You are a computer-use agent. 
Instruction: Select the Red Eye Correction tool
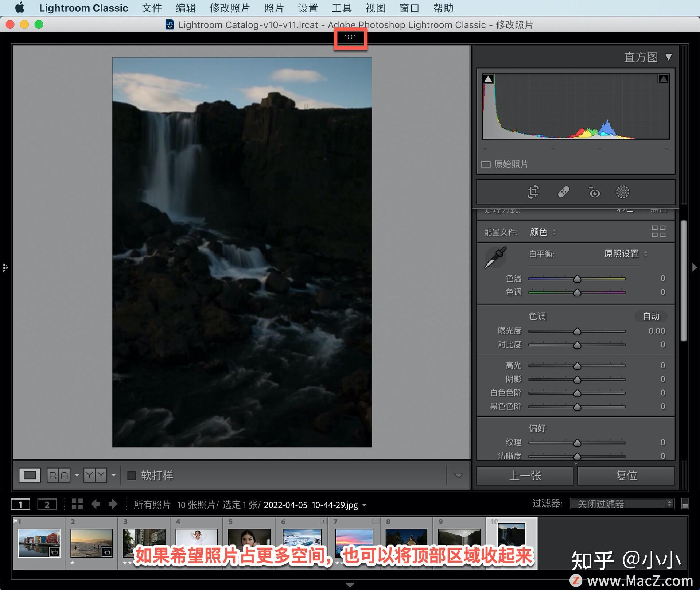[594, 192]
